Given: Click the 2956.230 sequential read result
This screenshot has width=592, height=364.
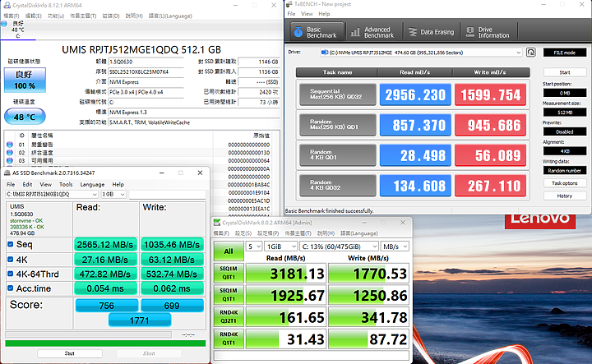Looking at the screenshot, I should click(415, 94).
